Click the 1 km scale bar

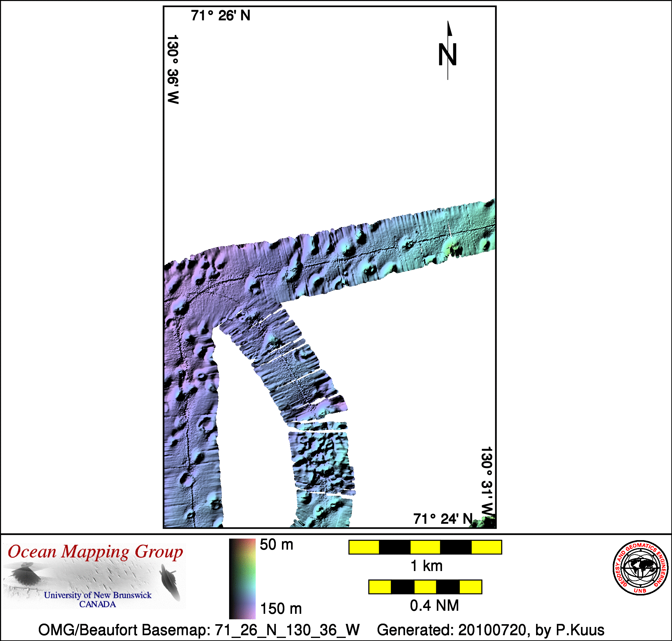[x=425, y=547]
